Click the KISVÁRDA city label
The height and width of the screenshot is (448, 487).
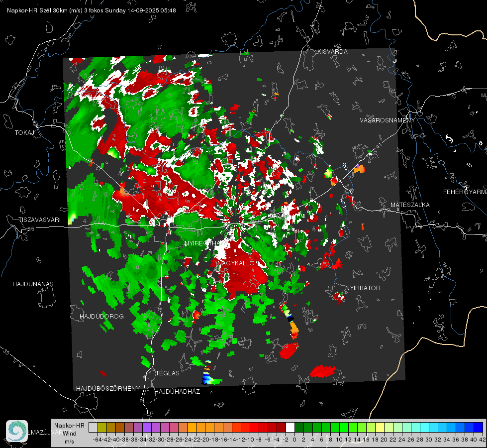coord(332,52)
